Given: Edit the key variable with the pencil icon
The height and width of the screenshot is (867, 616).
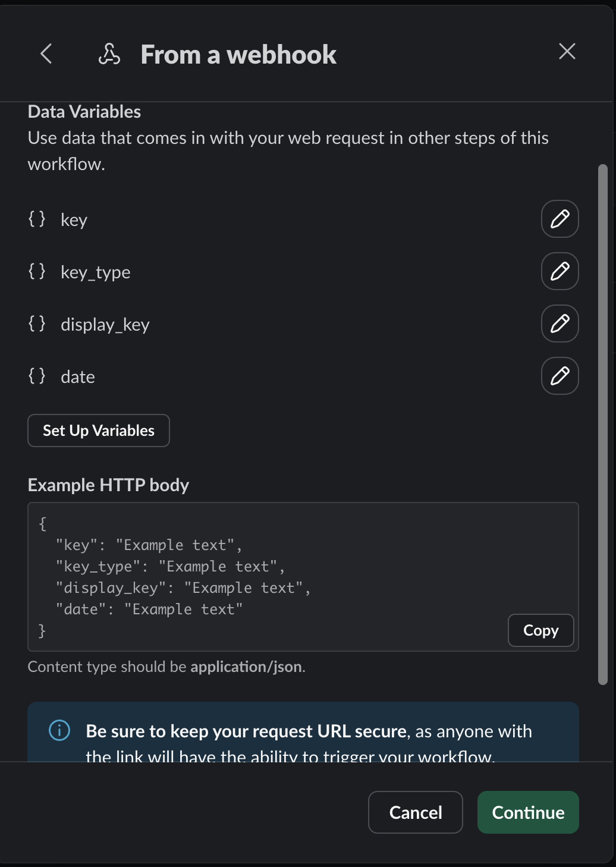Looking at the screenshot, I should click(560, 219).
